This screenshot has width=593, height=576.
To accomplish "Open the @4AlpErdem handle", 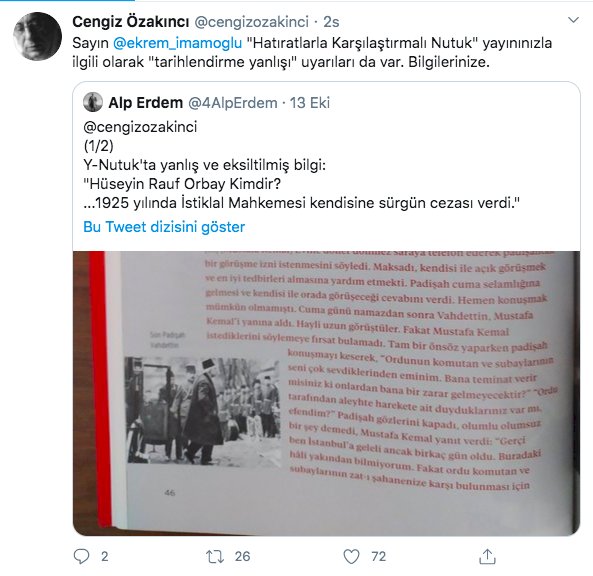I will pos(233,103).
